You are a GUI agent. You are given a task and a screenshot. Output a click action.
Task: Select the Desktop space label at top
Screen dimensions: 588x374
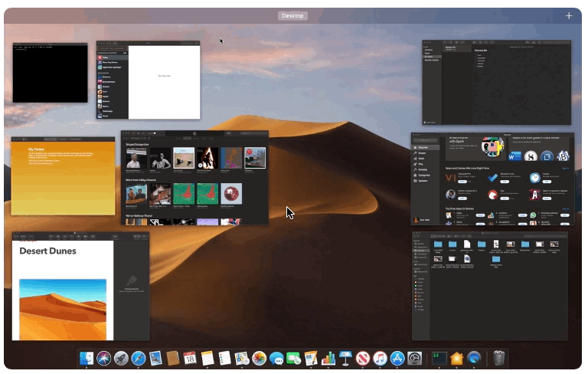pyautogui.click(x=292, y=16)
